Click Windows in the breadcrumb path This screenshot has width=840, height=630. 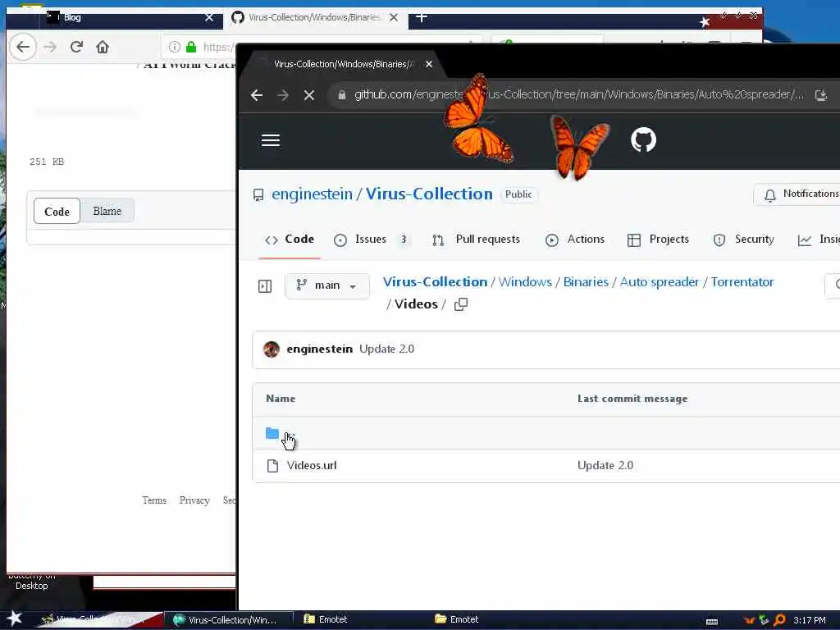(525, 282)
